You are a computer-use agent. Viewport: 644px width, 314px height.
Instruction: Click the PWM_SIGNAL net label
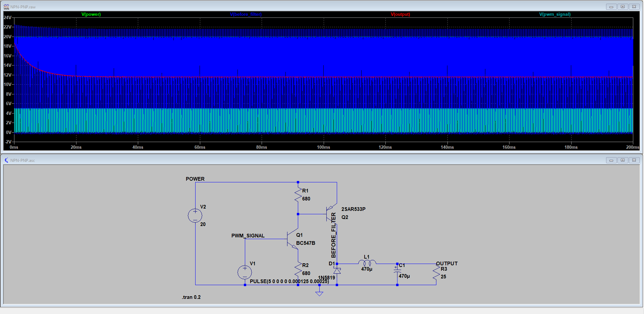248,236
